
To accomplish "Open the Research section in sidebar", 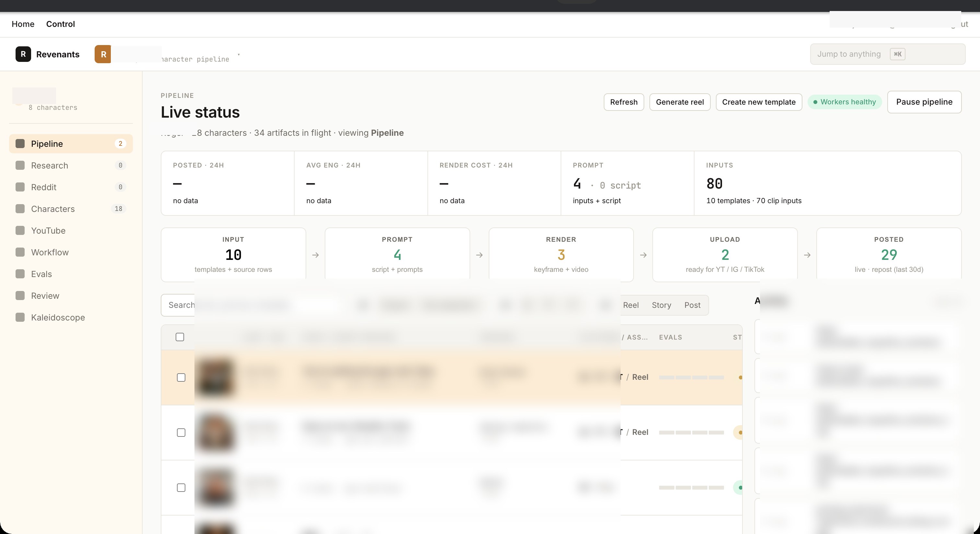I will (71, 165).
